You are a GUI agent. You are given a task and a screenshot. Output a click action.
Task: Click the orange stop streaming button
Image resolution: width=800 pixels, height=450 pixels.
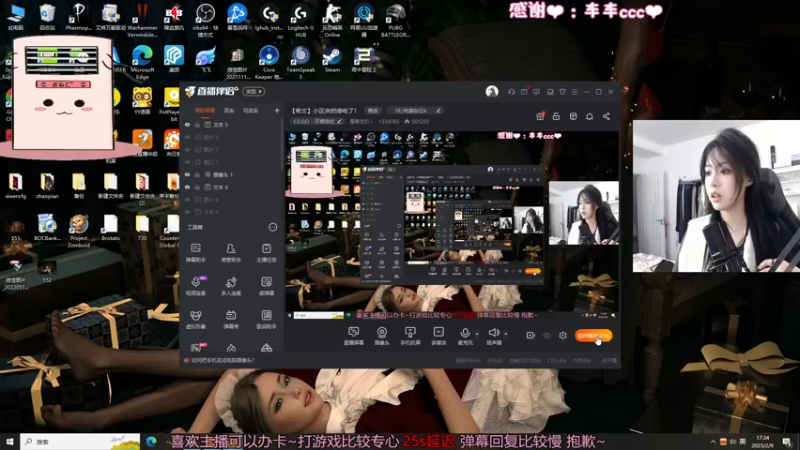pos(593,336)
